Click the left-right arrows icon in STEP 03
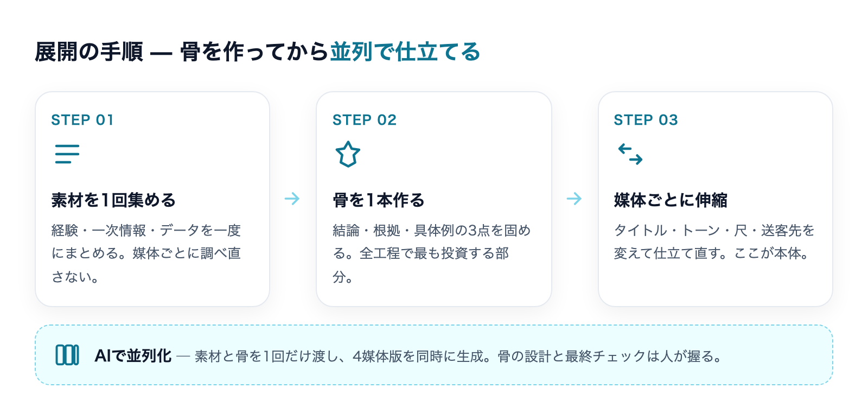The width and height of the screenshot is (868, 420). [630, 154]
